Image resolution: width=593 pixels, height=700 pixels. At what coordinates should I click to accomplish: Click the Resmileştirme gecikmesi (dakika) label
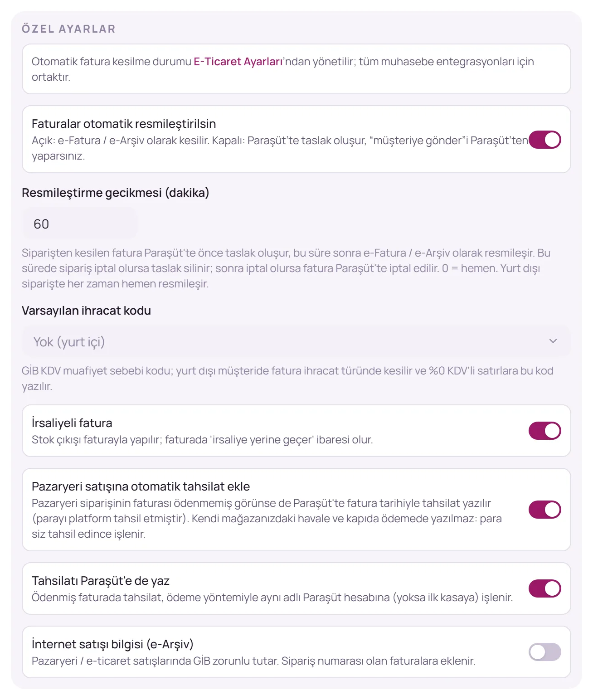[116, 193]
